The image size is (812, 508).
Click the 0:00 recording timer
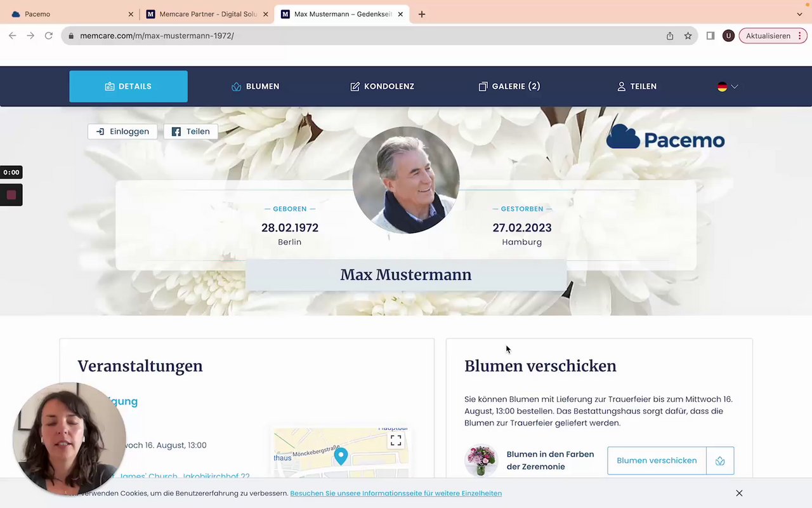tap(11, 172)
